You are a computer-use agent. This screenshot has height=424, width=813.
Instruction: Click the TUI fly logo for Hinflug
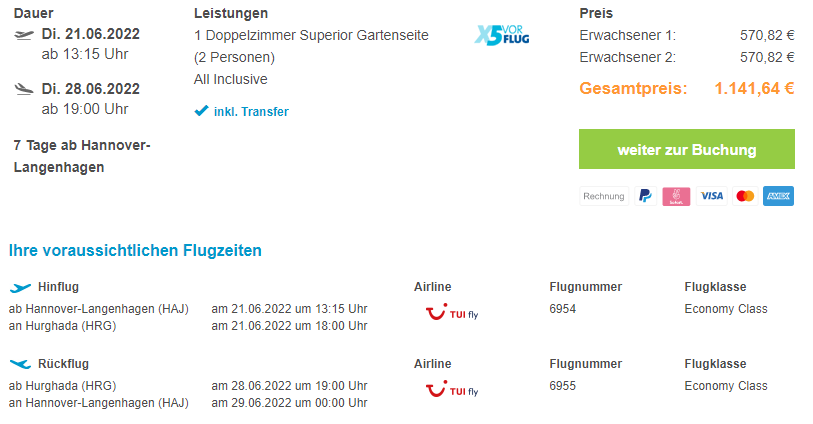[452, 312]
